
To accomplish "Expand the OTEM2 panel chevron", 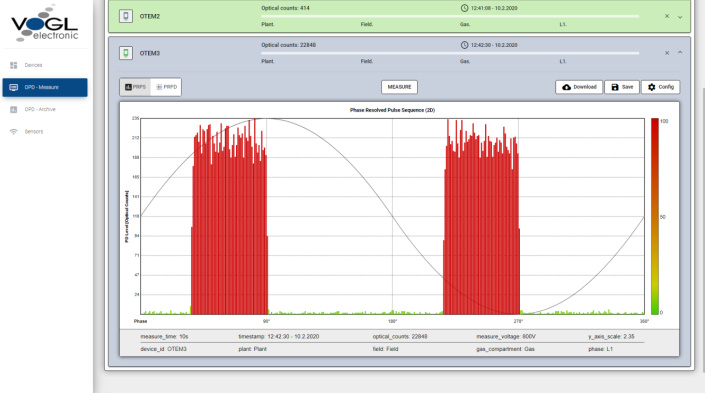I will (680, 17).
